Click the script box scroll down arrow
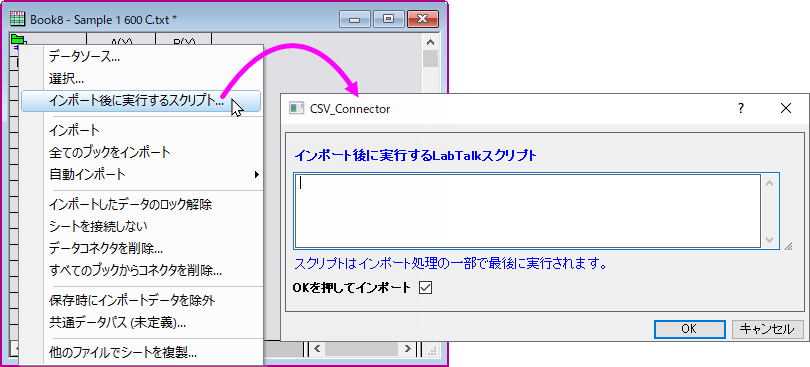This screenshot has height=367, width=810. tap(769, 240)
